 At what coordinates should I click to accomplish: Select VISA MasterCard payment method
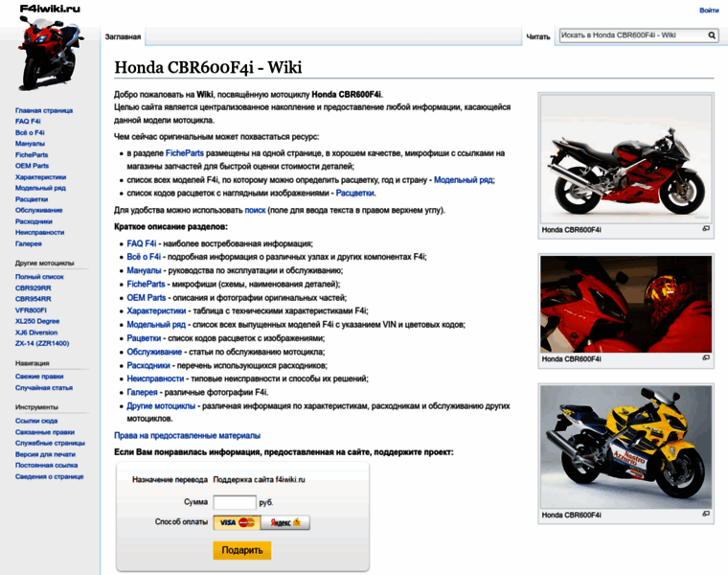point(238,522)
